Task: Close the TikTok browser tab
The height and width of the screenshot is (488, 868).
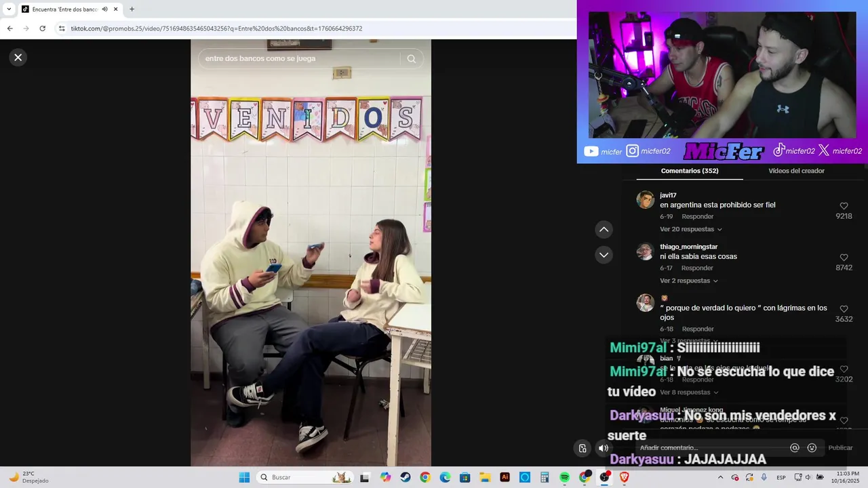Action: click(x=116, y=9)
